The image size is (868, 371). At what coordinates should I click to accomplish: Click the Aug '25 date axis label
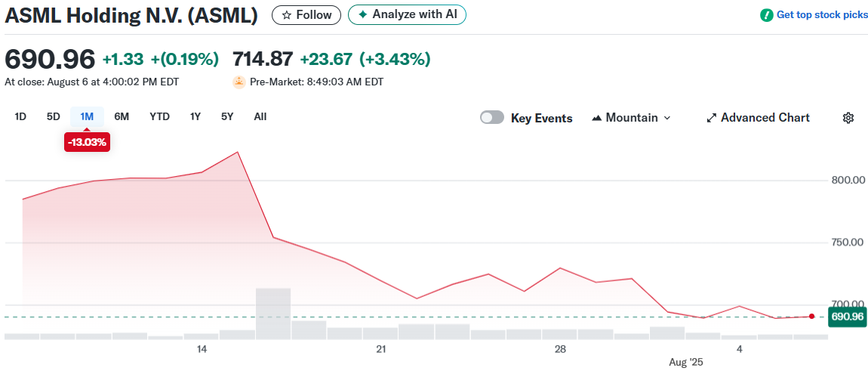point(685,363)
